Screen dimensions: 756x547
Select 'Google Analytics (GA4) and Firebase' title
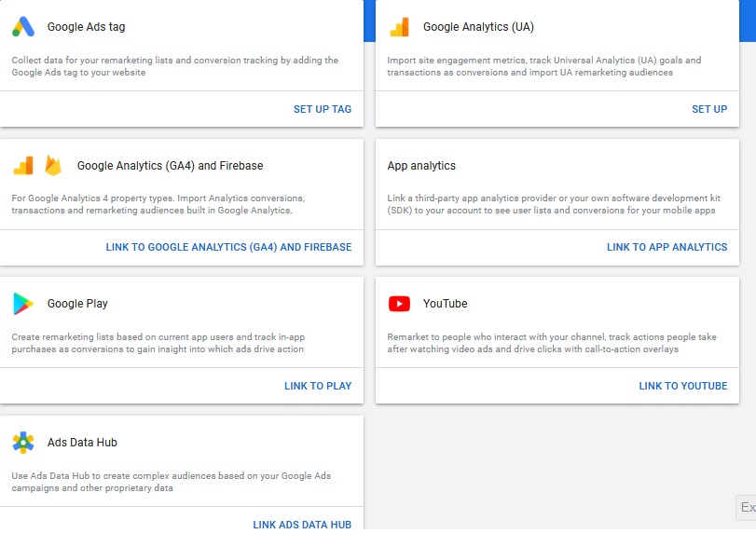click(x=171, y=166)
